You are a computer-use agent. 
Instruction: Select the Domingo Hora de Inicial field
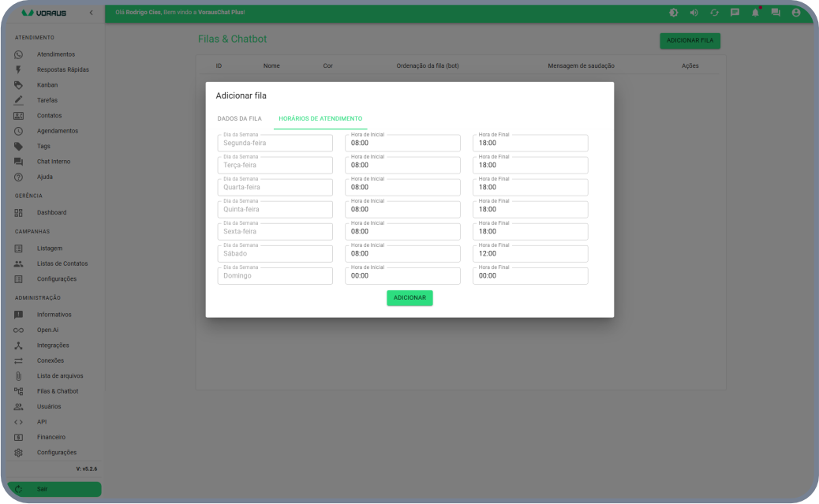click(x=402, y=276)
